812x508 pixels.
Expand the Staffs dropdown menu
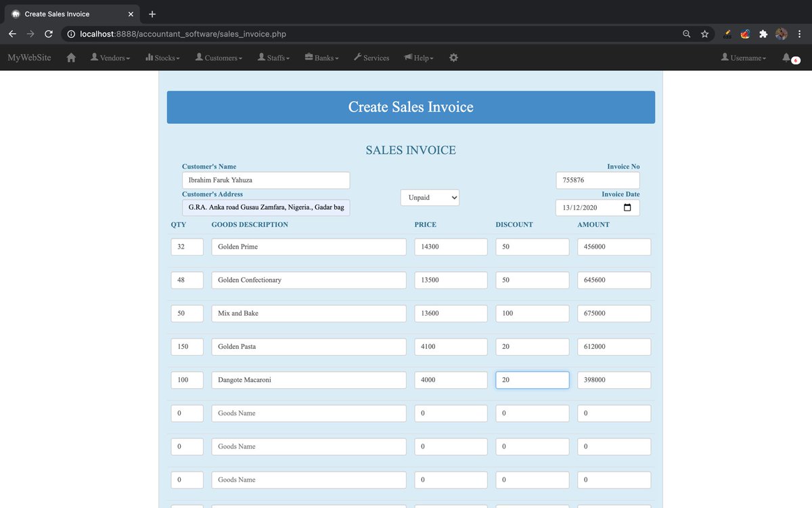pos(273,58)
